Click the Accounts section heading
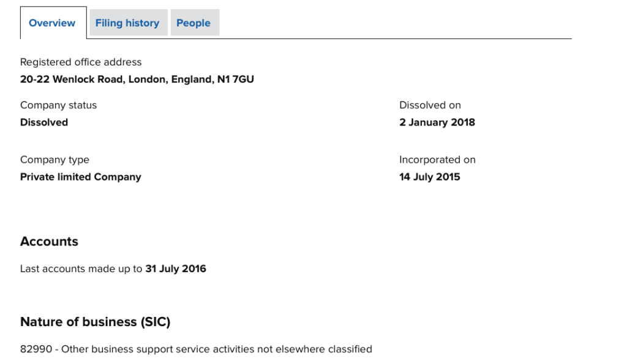Screen dimensions: 627x364 49,242
